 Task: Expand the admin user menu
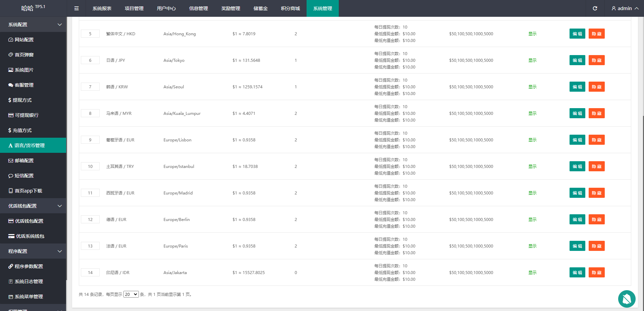click(x=625, y=8)
